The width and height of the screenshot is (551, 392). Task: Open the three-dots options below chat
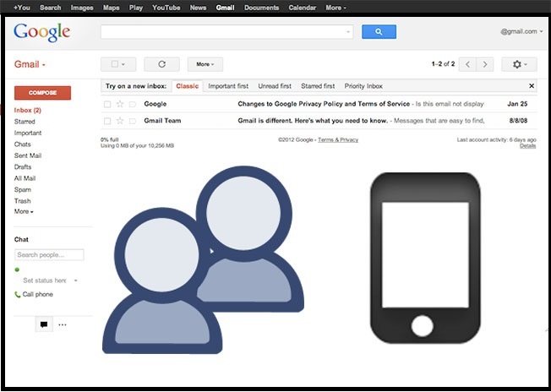(63, 324)
